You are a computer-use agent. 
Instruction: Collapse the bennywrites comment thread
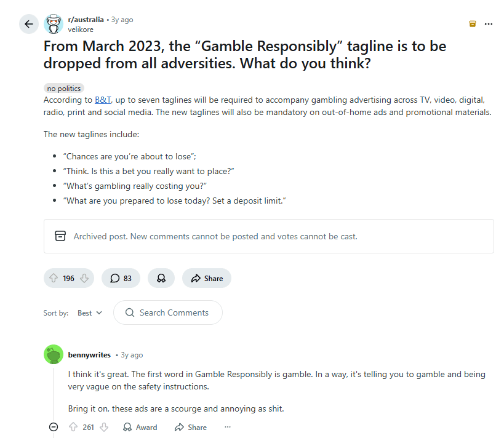tap(54, 427)
